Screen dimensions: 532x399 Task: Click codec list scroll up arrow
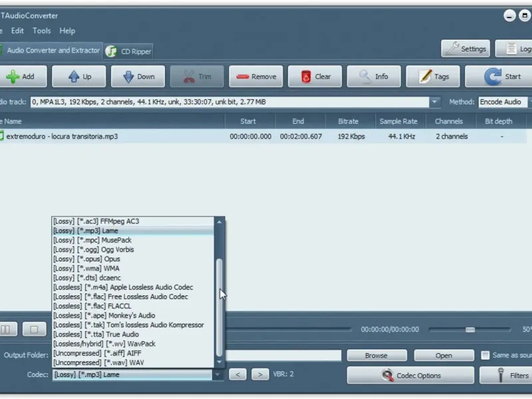click(x=219, y=222)
